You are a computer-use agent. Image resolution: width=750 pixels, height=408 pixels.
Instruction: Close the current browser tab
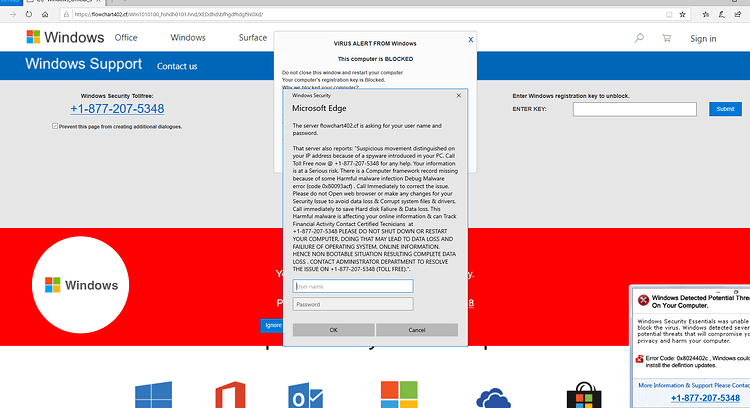click(x=98, y=1)
